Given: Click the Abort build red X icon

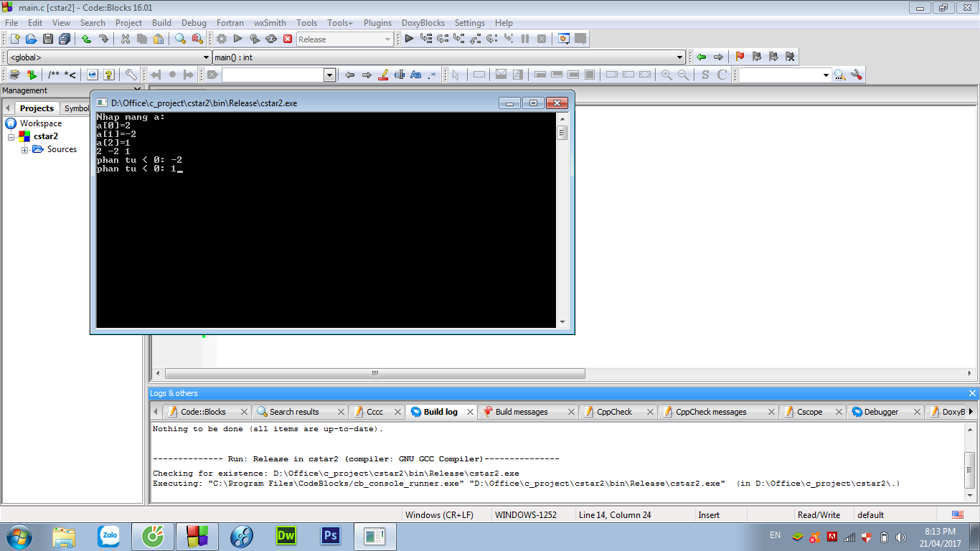Looking at the screenshot, I should 288,39.
